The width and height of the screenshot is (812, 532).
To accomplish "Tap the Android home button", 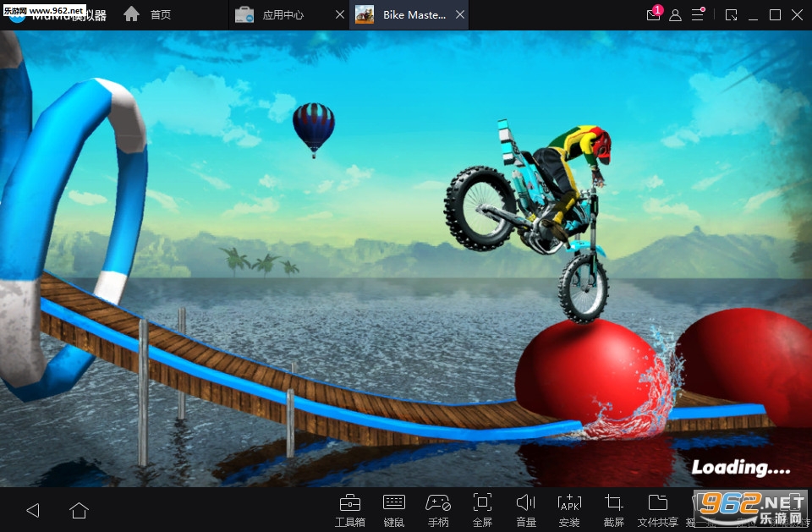I will coord(79,510).
